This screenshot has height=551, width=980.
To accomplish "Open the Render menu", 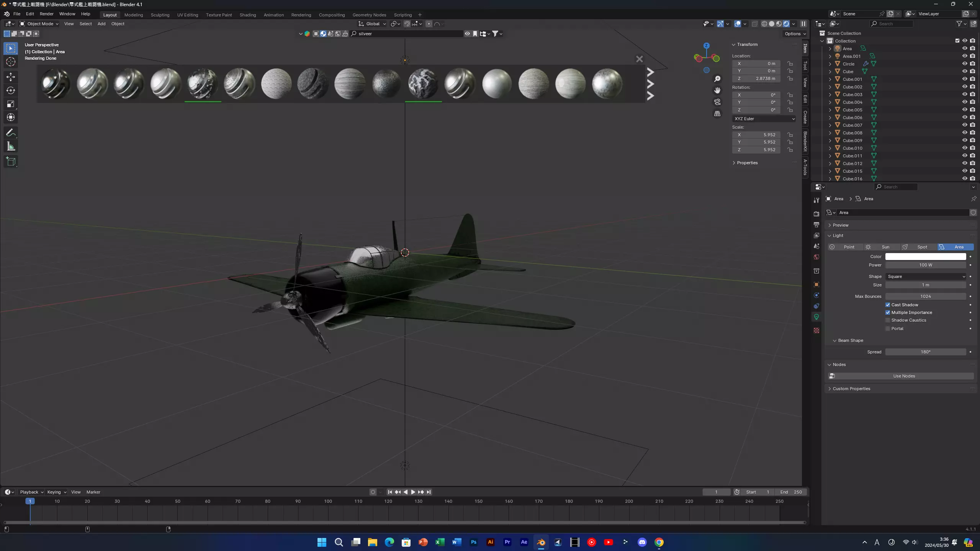I will [x=46, y=14].
